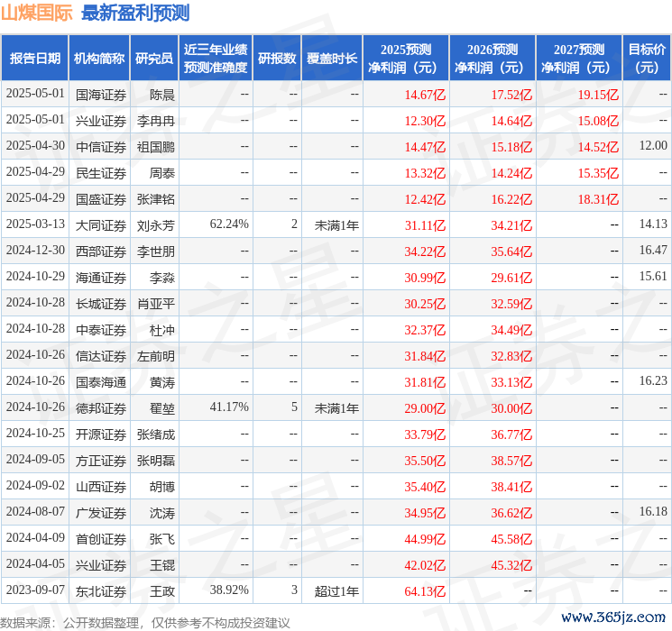Click the 覆盖时长 column header

332,59
